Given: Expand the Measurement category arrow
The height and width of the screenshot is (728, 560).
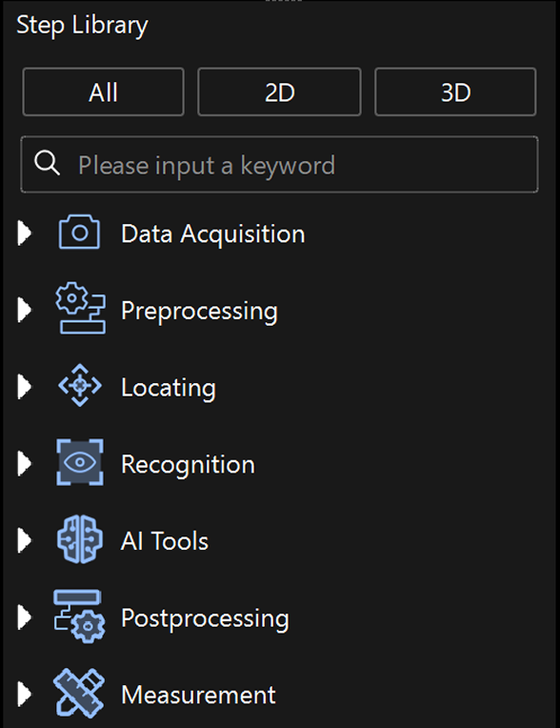Looking at the screenshot, I should pyautogui.click(x=25, y=695).
